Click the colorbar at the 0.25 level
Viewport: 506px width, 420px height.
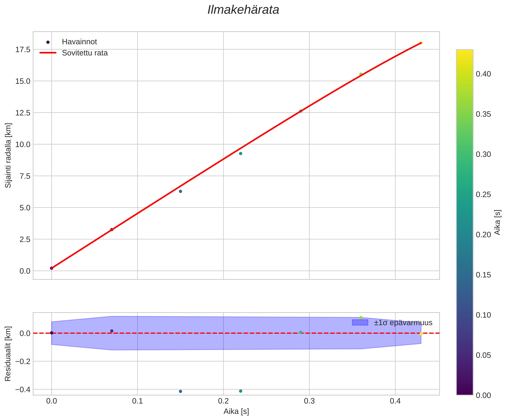[465, 194]
